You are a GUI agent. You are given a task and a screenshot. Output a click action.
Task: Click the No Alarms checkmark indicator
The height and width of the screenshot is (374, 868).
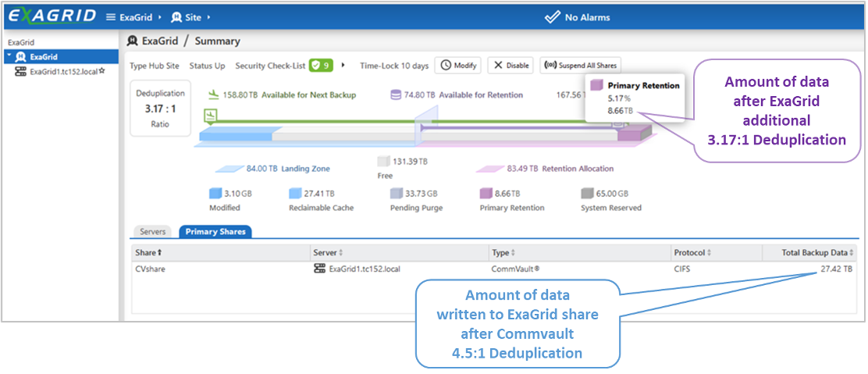pyautogui.click(x=553, y=16)
